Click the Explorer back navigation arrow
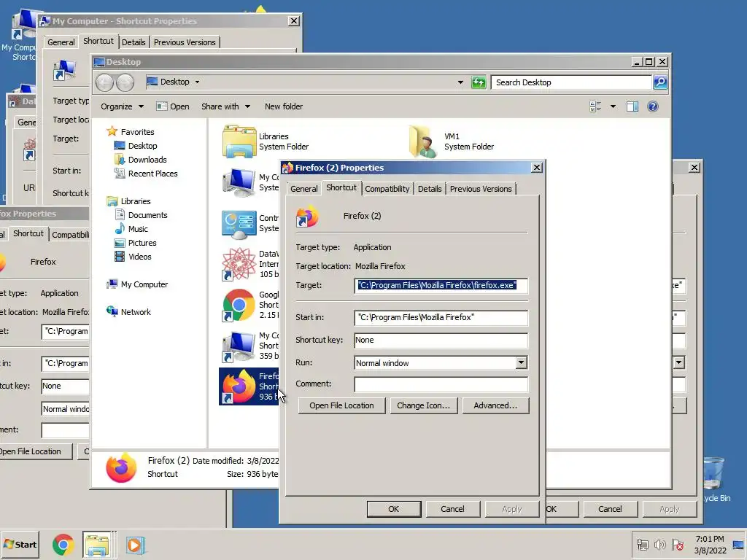The width and height of the screenshot is (747, 560). [104, 82]
